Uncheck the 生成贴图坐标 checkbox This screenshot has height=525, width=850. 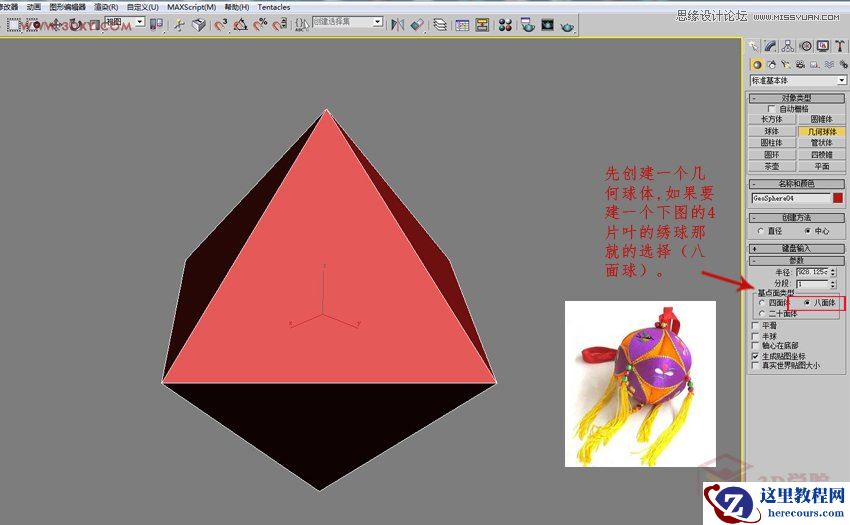click(755, 356)
